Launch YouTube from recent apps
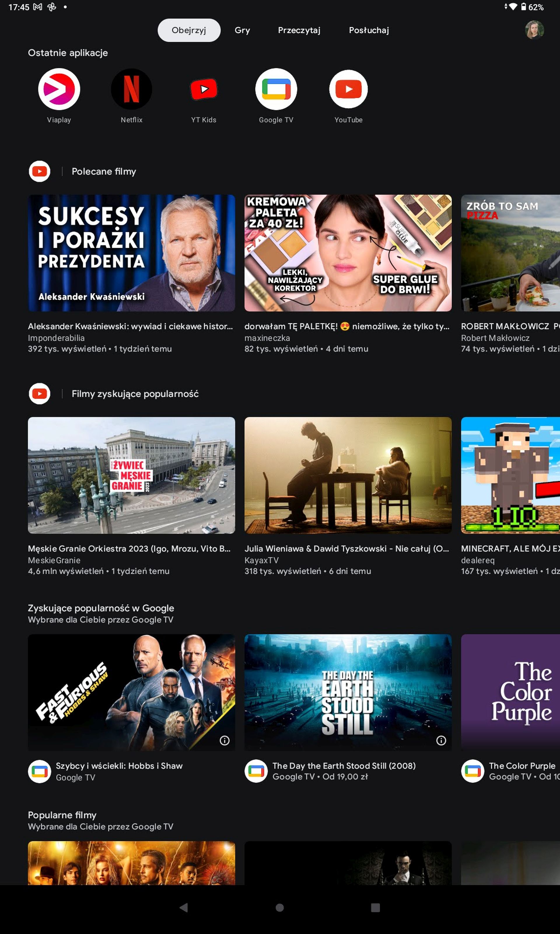 pos(348,89)
